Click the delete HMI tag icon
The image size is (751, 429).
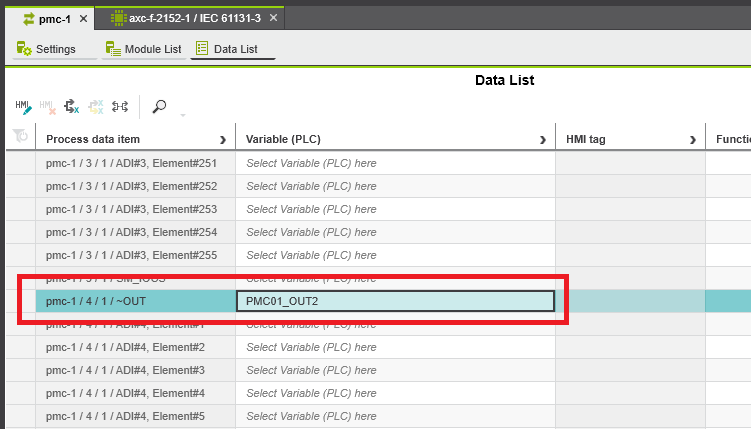tap(47, 106)
